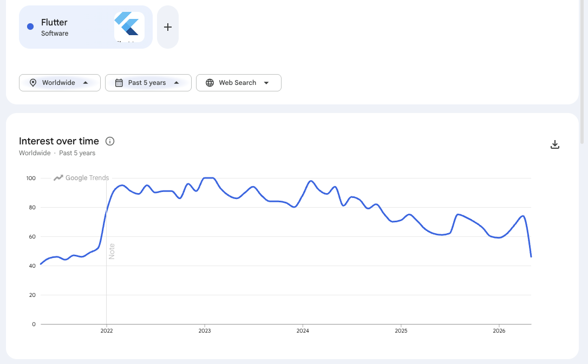Screen dimensions: 588x364
Task: Click the calendar icon in Past 5 years filter
Action: point(119,83)
